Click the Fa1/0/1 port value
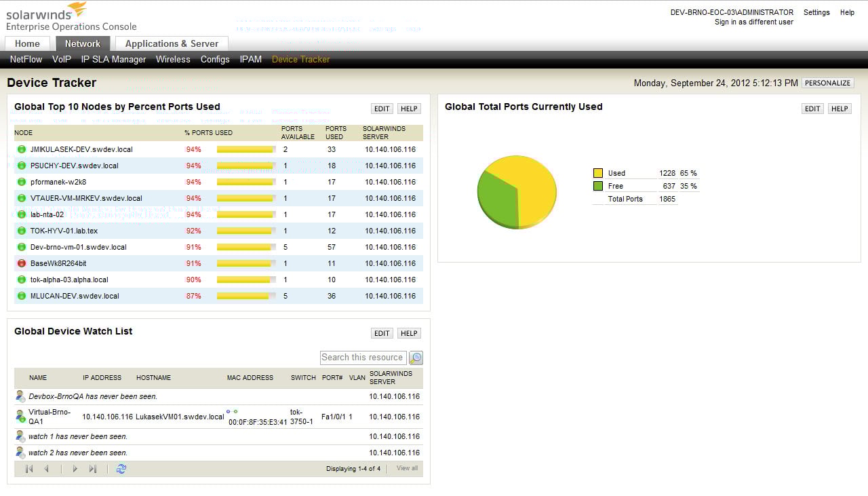868x496 pixels. pyautogui.click(x=334, y=417)
